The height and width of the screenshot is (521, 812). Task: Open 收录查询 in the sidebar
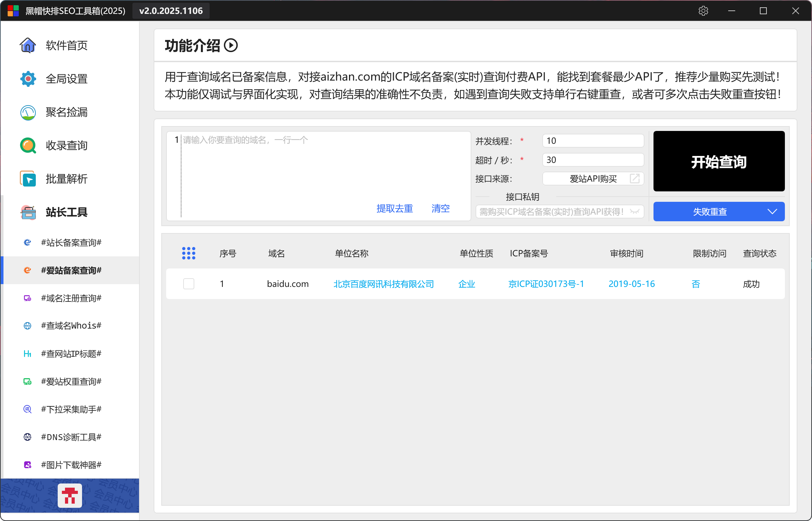point(66,146)
